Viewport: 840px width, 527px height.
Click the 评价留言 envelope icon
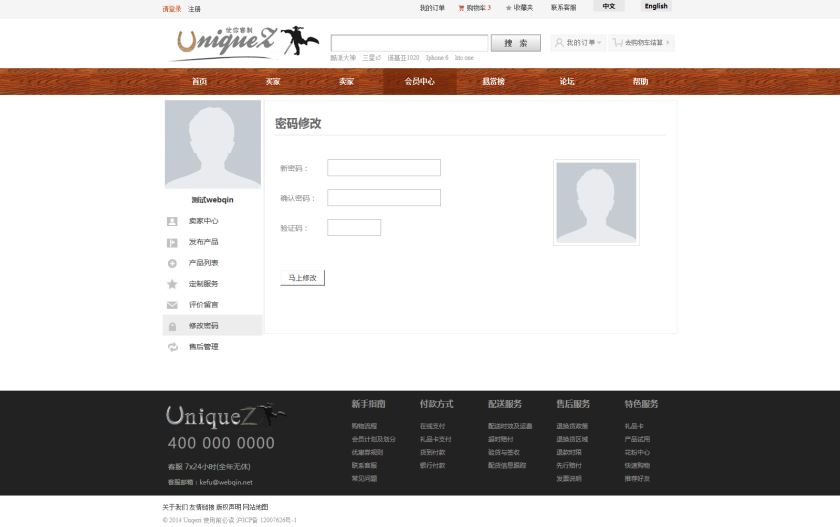tap(172, 305)
